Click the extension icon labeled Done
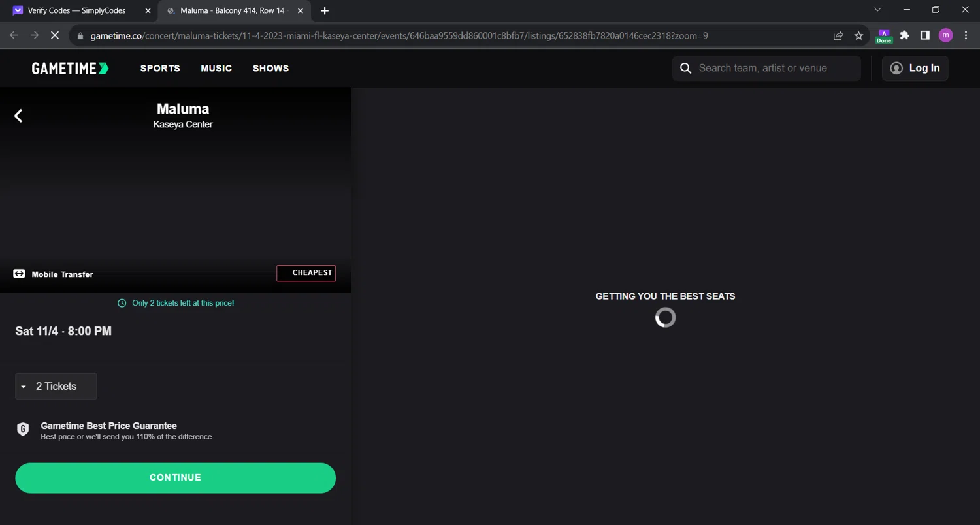Viewport: 980px width, 525px height. [x=884, y=37]
